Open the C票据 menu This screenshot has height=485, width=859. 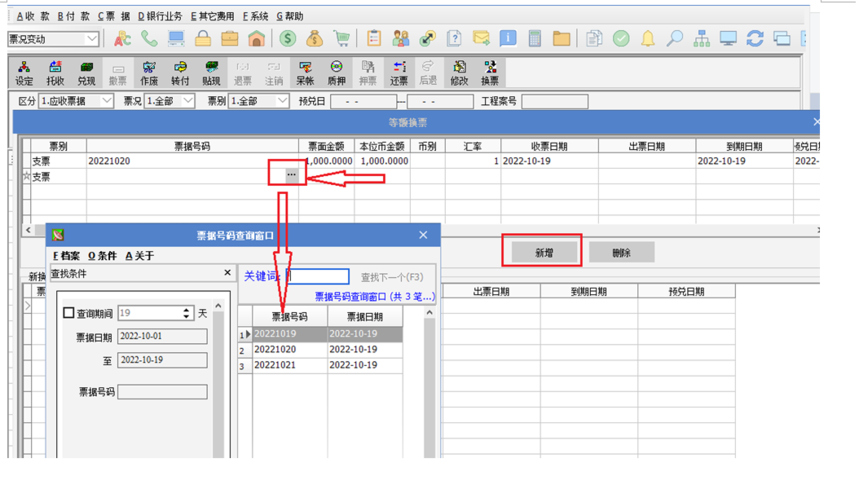114,16
